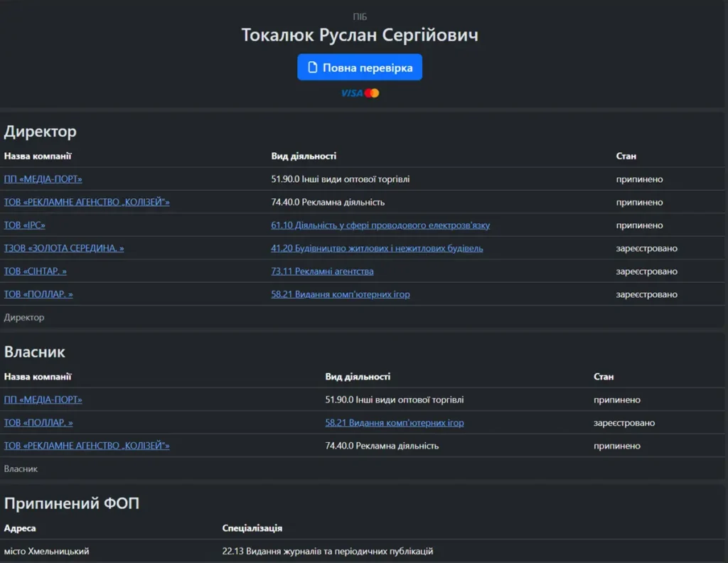
Task: Click the Власник section heading
Action: click(35, 352)
